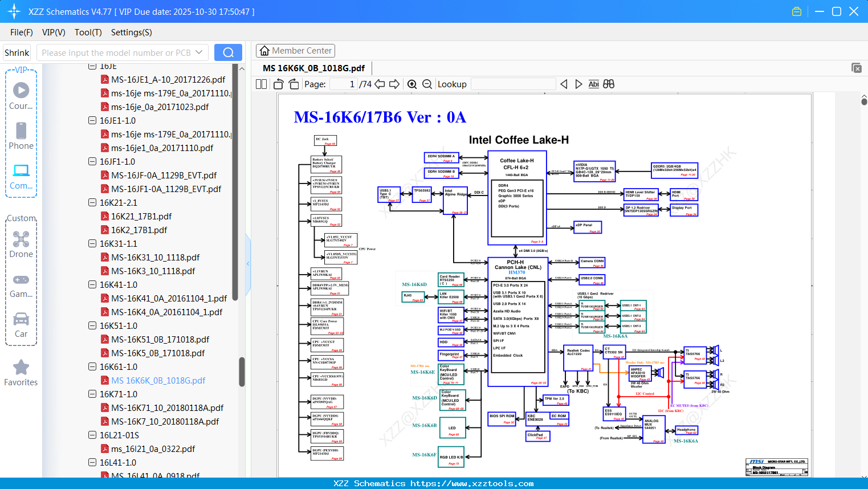Open ms-16je_0a_20171023.pdf file
The height and width of the screenshot is (489, 868).
160,107
